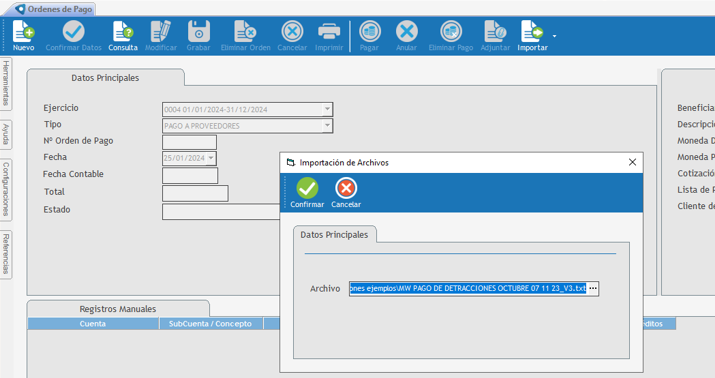Close the Importación de Archivos dialog

(632, 162)
